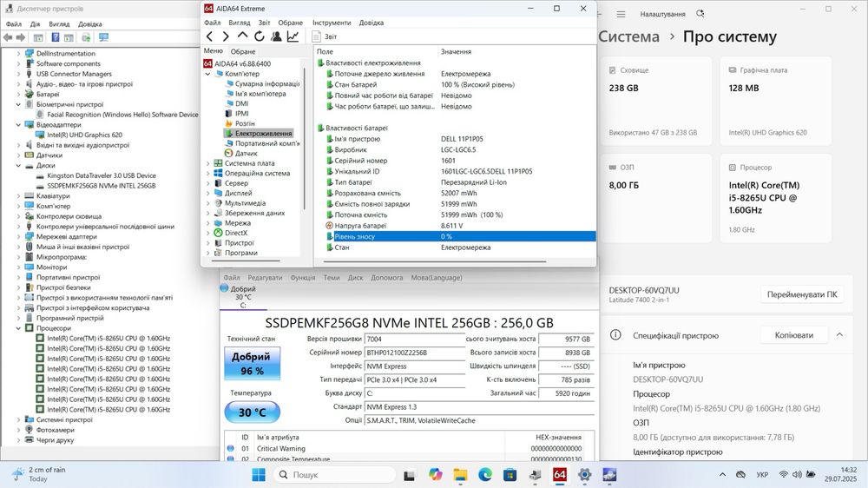
Task: Click AIDA64 parent level up arrow
Action: coord(242,36)
